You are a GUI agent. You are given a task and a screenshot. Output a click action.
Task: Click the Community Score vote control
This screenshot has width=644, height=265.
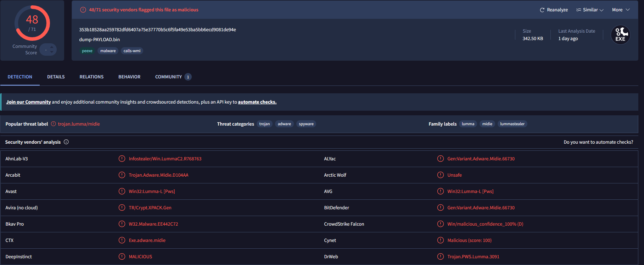click(48, 50)
